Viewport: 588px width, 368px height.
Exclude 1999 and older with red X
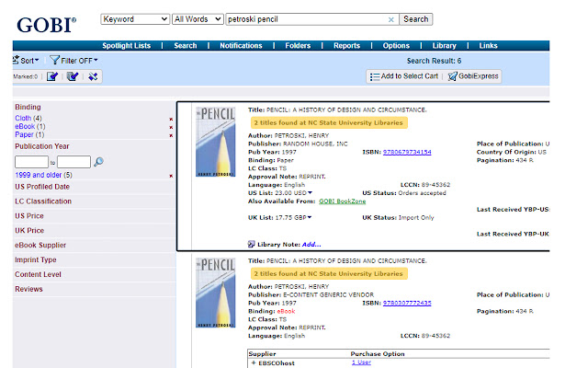(171, 176)
